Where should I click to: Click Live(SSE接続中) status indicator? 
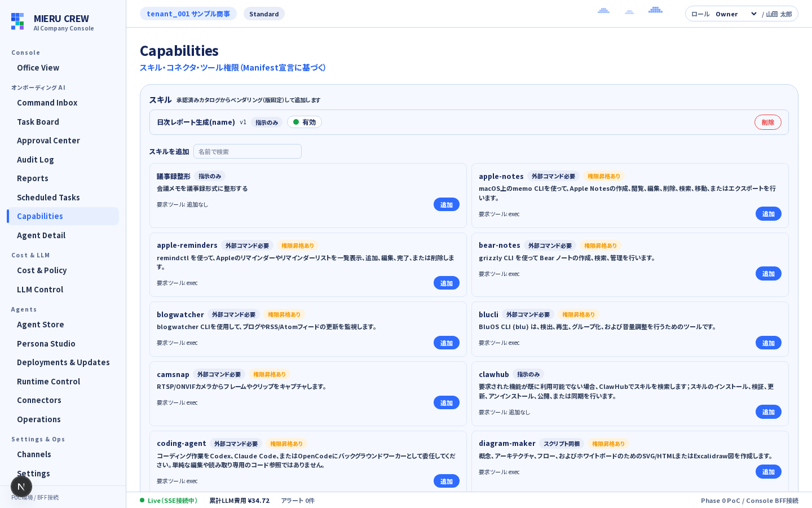(x=169, y=501)
